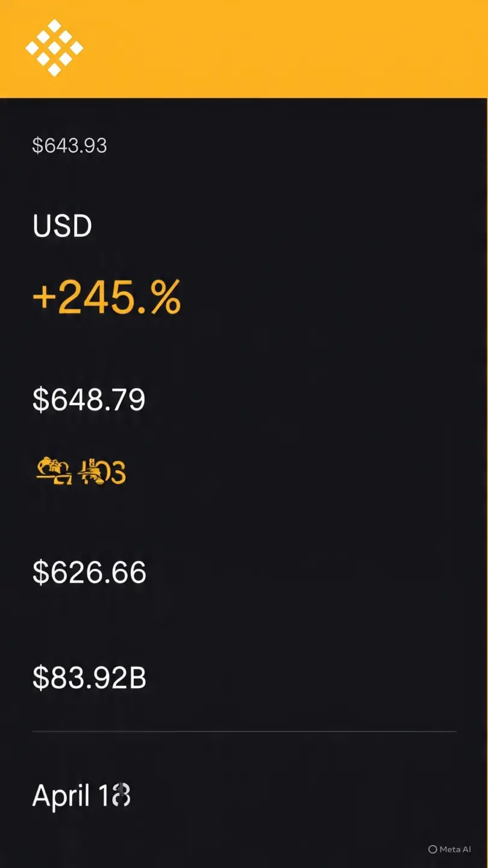This screenshot has width=488, height=868.
Task: Click the horizontal divider above April 18
Action: point(244,731)
